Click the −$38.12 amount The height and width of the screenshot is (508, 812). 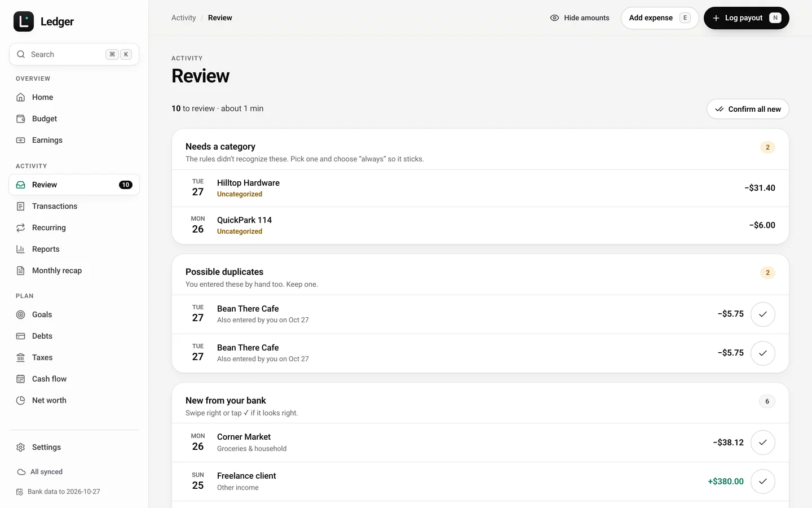728,443
